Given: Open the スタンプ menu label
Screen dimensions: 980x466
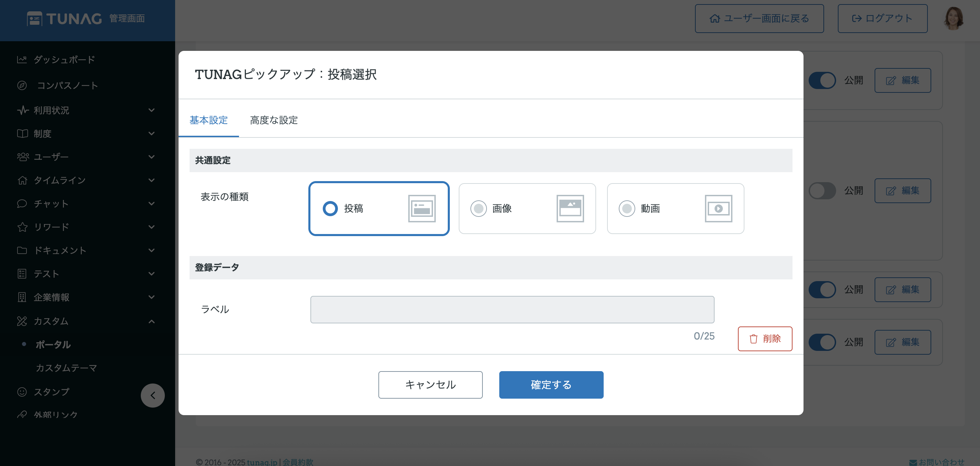Looking at the screenshot, I should click(52, 392).
